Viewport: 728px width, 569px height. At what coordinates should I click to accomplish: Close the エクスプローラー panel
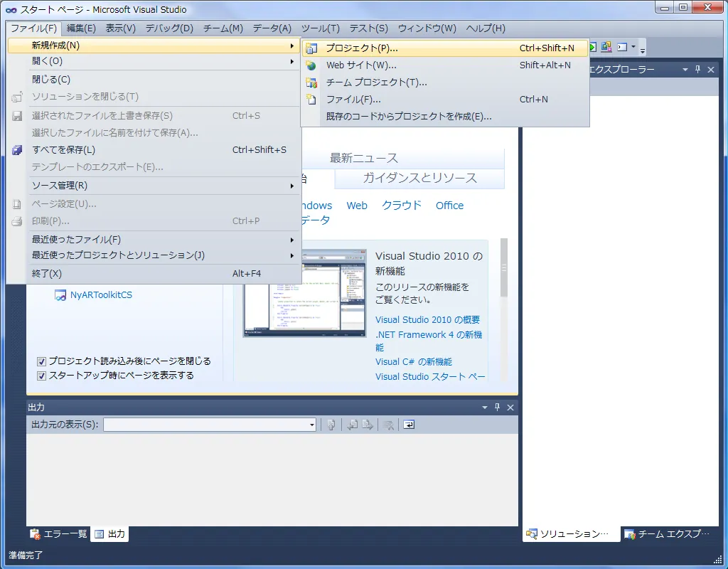click(x=711, y=70)
